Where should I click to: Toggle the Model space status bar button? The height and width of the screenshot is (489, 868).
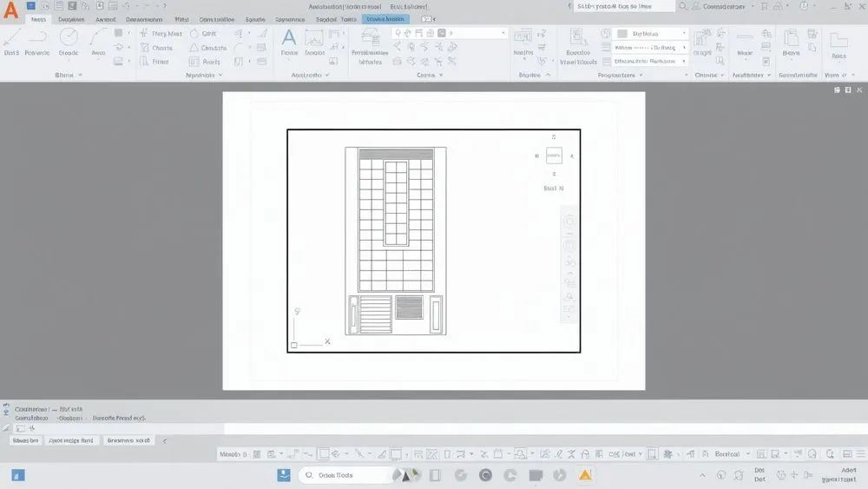[x=233, y=454]
